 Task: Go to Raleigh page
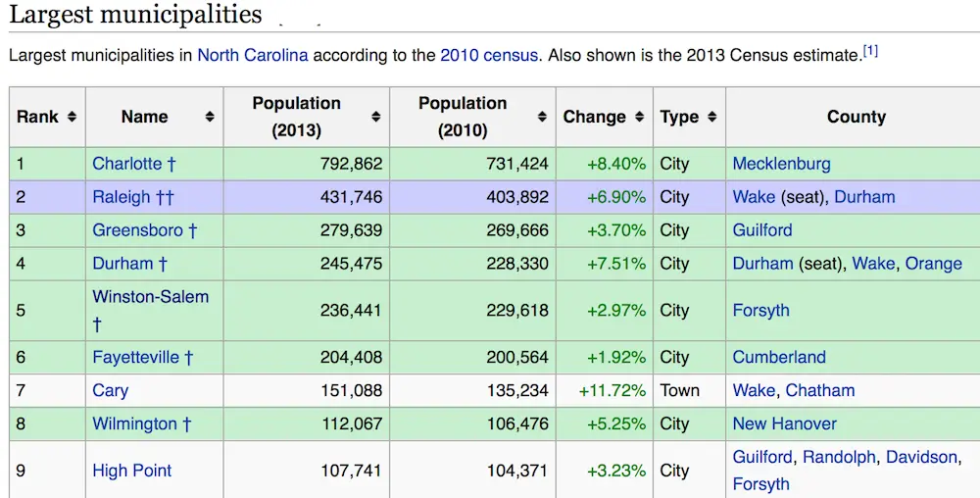[x=122, y=197]
